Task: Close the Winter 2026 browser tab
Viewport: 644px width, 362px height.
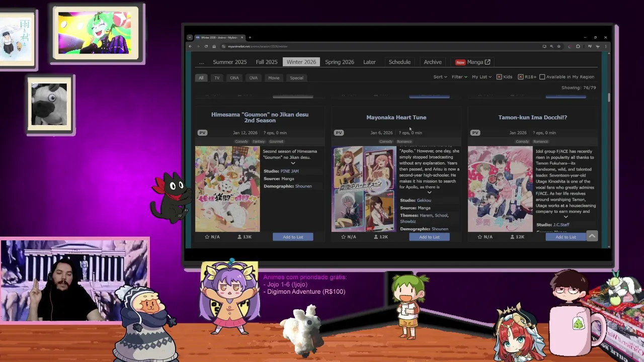Action: (x=242, y=37)
